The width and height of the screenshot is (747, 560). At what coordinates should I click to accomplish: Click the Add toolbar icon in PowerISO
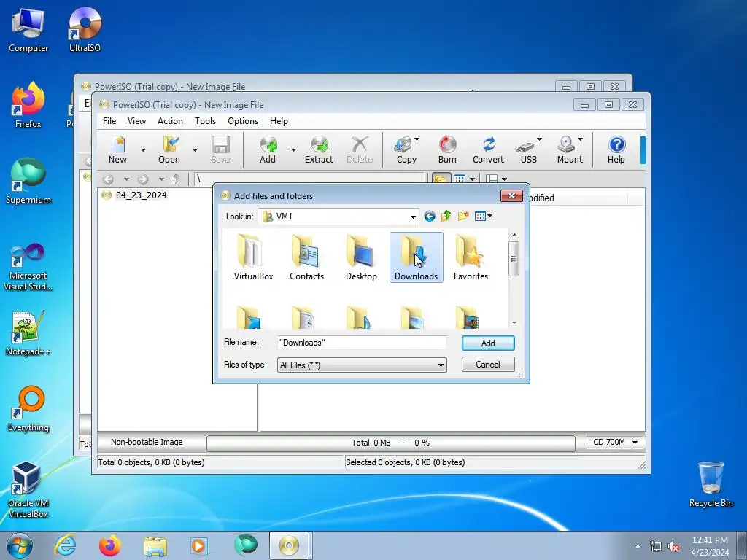tap(268, 149)
